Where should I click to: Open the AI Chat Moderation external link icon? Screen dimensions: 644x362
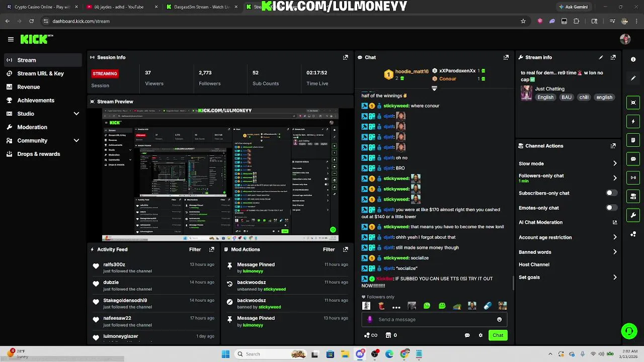pyautogui.click(x=615, y=222)
